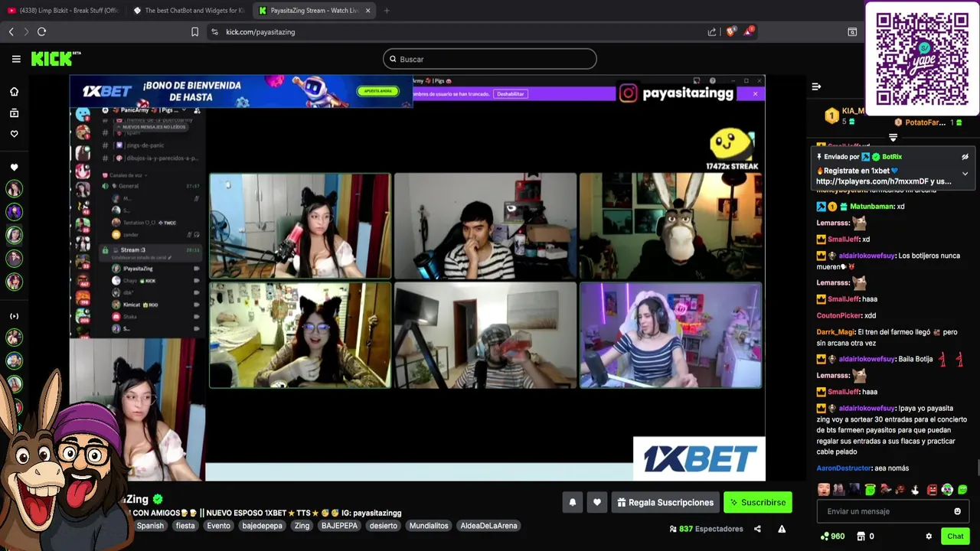Open the Brave Rewards triangle icon
The width and height of the screenshot is (980, 551).
(748, 31)
